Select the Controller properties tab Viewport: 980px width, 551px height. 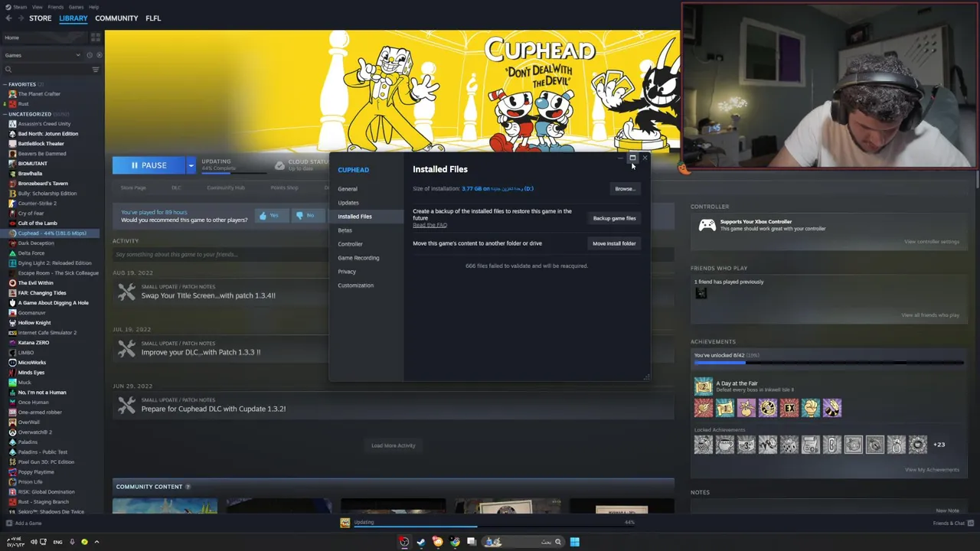366,244
